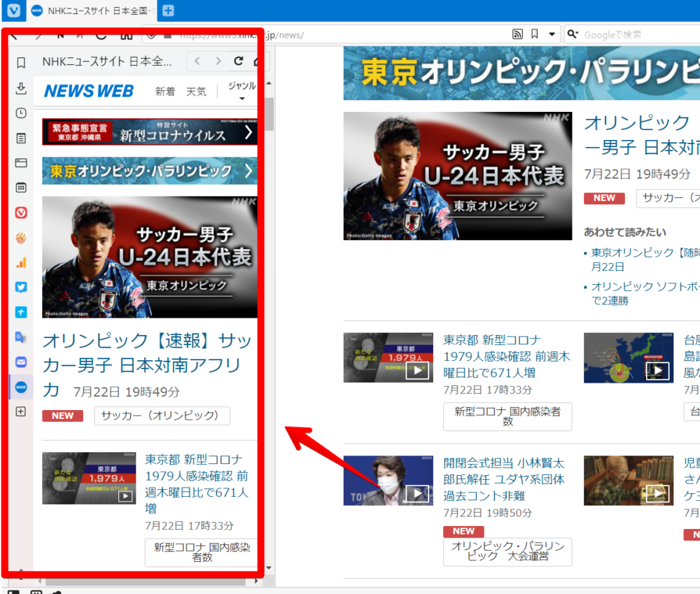Switch to the NHKニュースサイト tab

pyautogui.click(x=92, y=10)
